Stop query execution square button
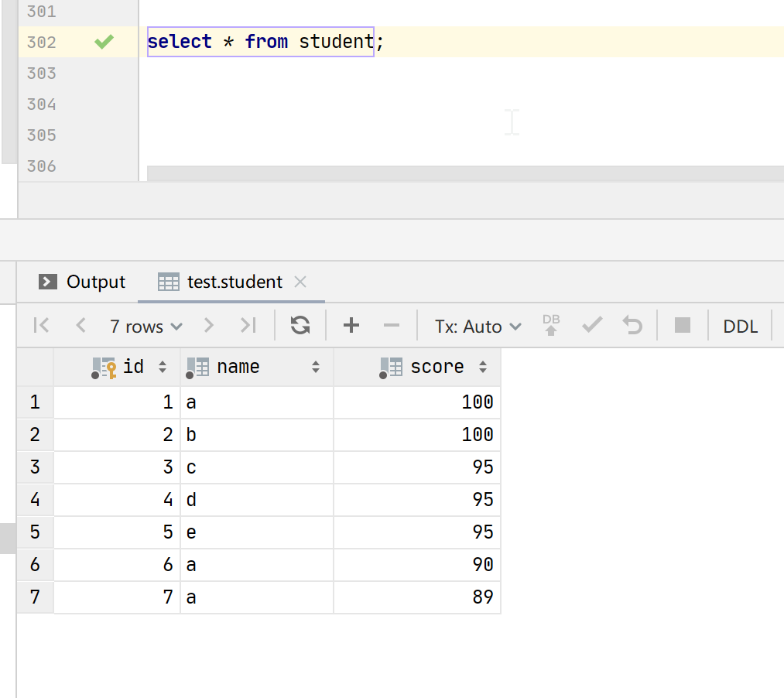Screen dimensions: 784x698 pyautogui.click(x=682, y=326)
